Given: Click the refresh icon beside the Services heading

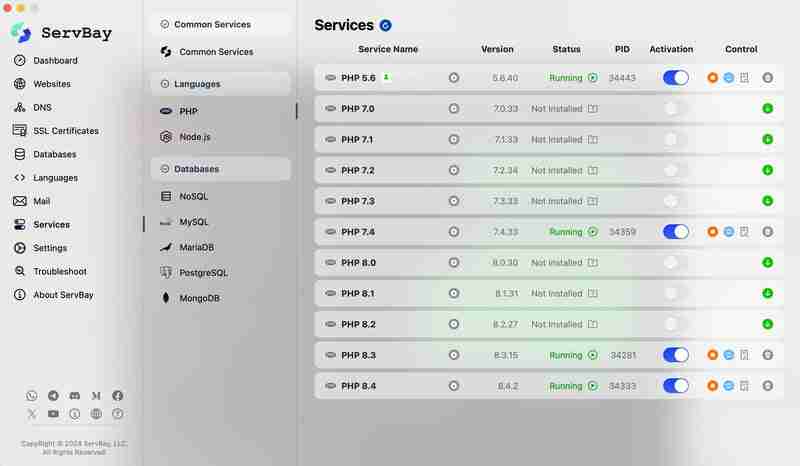Looking at the screenshot, I should (x=385, y=25).
